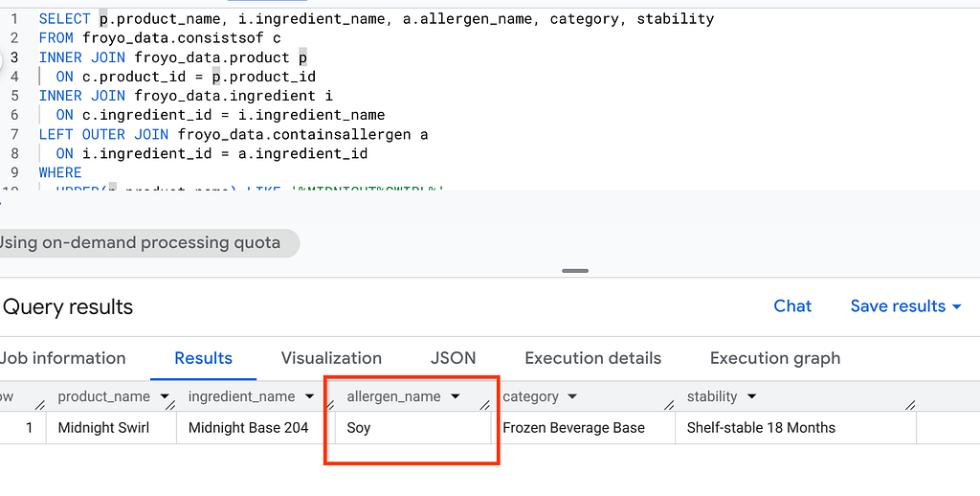Click the SELECT statement on line 1
Viewport: 980px width, 496px height.
pyautogui.click(x=376, y=19)
